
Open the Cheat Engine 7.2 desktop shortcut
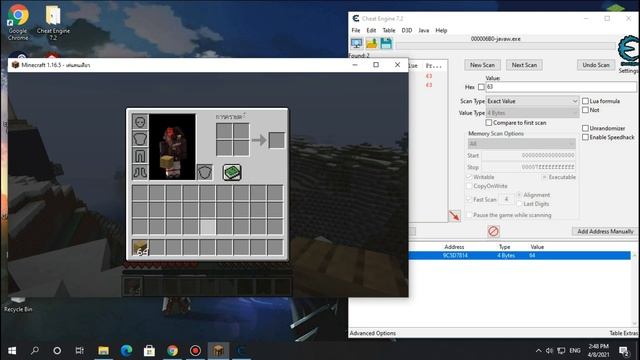tap(53, 22)
